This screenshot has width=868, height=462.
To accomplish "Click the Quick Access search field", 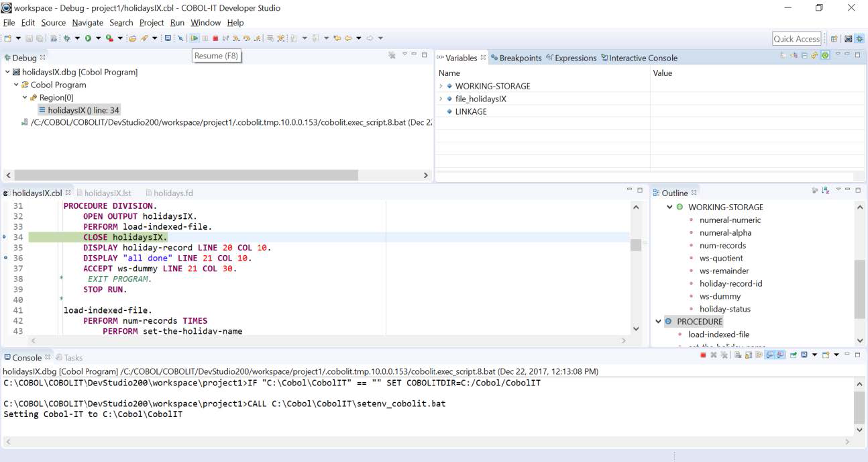I will [796, 39].
